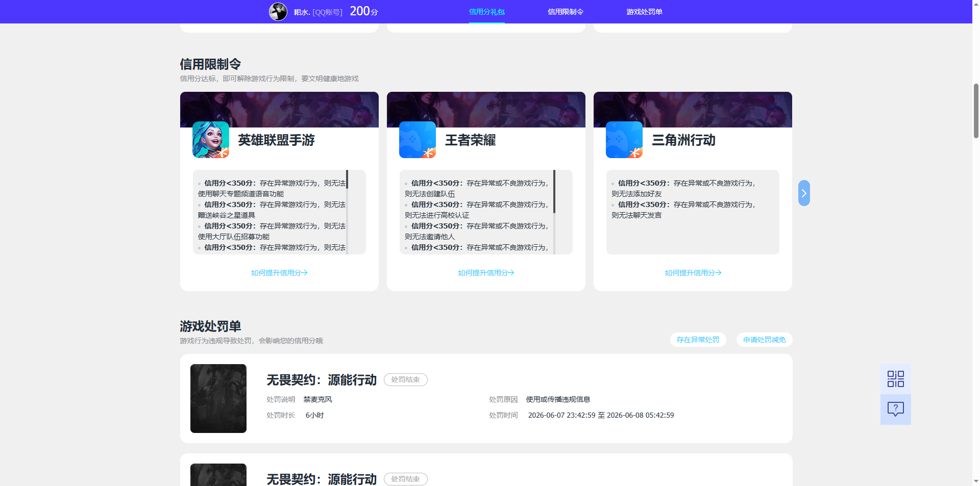Click the 游戏处罚单 section heading

point(210,326)
